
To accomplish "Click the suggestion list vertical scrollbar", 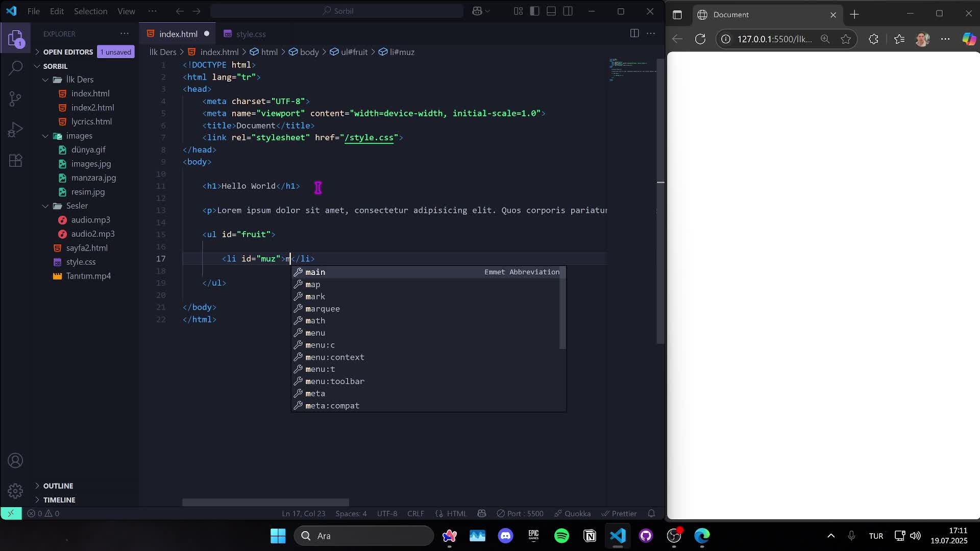I will coord(562,308).
